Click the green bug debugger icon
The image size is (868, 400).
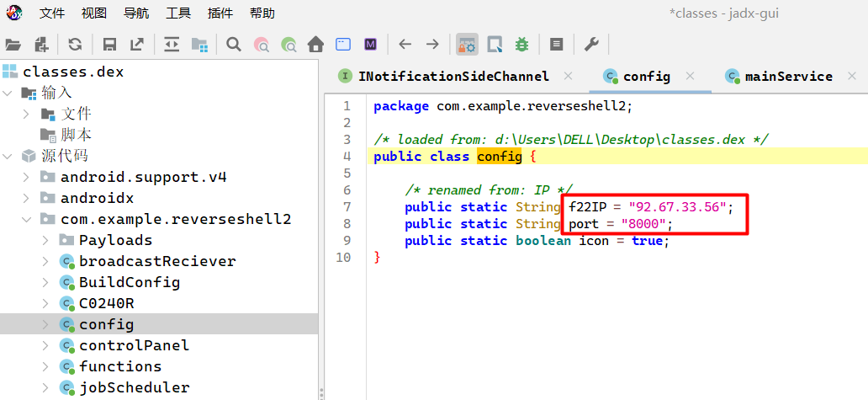521,45
